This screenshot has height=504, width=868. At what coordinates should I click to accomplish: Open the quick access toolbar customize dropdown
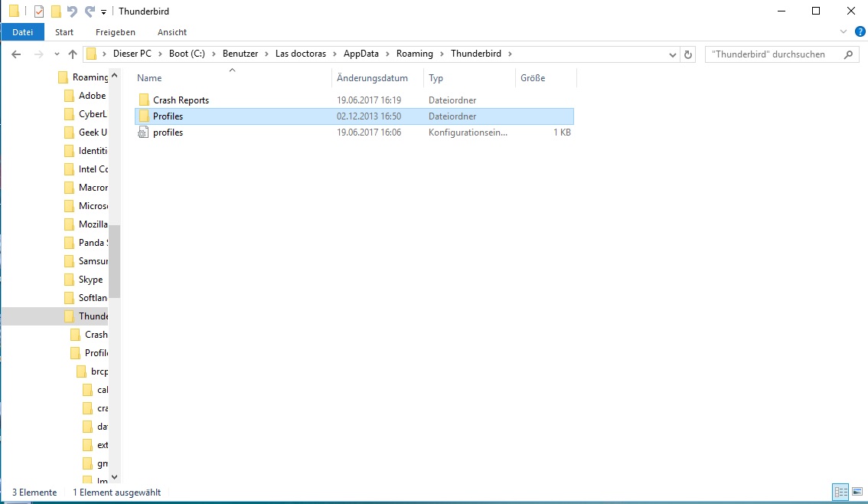coord(103,12)
